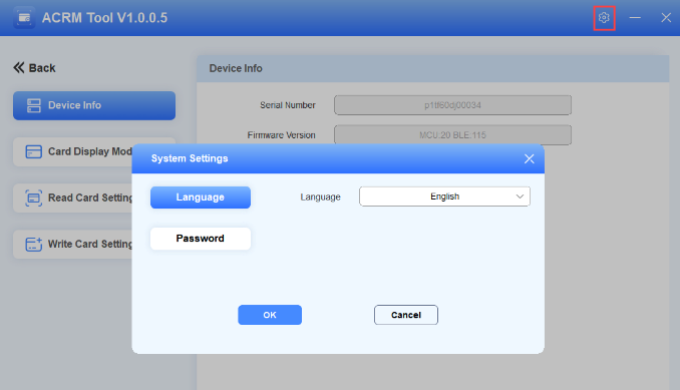Go back using the Back label
Screen dimensions: 680x390
click(x=42, y=68)
